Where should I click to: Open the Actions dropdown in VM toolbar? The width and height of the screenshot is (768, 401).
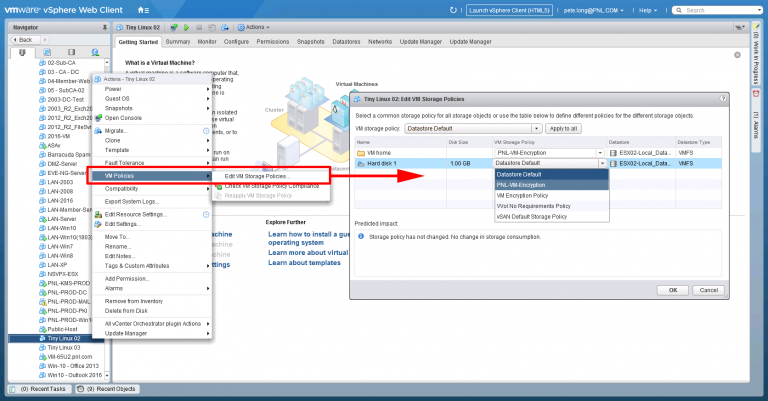254,27
